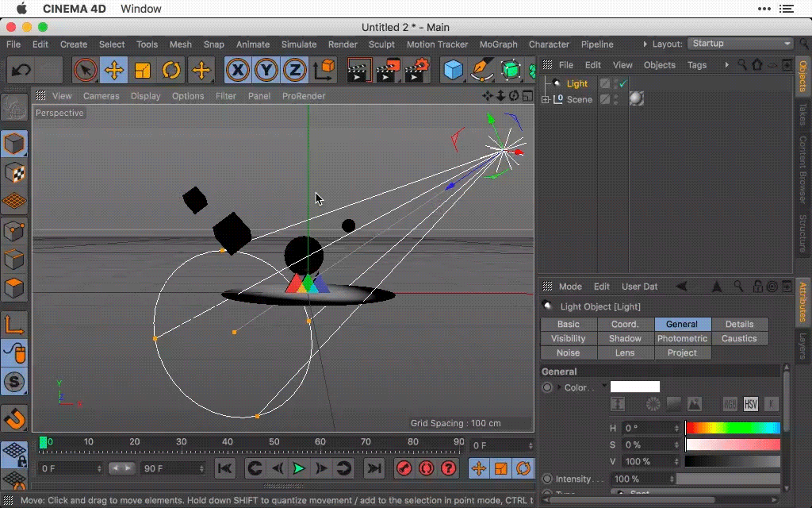Screen dimensions: 812x508
Task: Switch to the Shadow tab
Action: coord(625,338)
